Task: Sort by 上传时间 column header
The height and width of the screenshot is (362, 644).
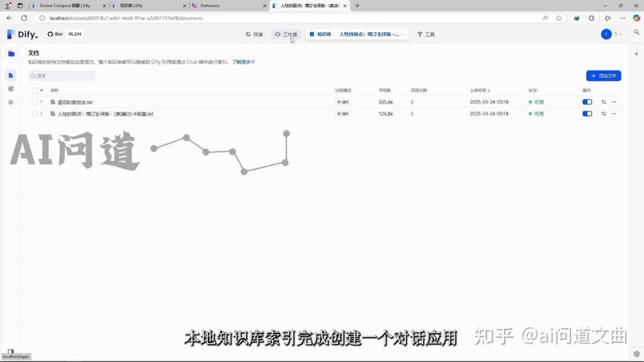Action: [480, 90]
